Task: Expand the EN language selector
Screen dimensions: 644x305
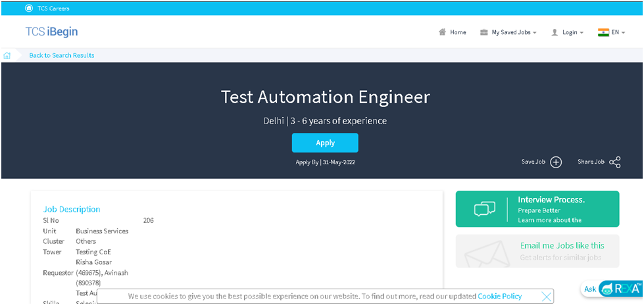Action: click(x=618, y=32)
